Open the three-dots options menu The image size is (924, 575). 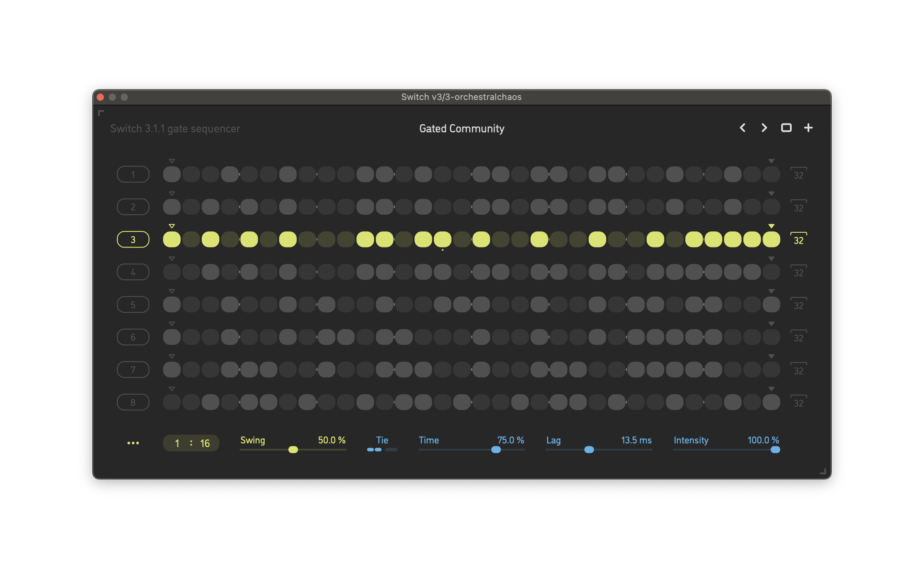tap(133, 443)
